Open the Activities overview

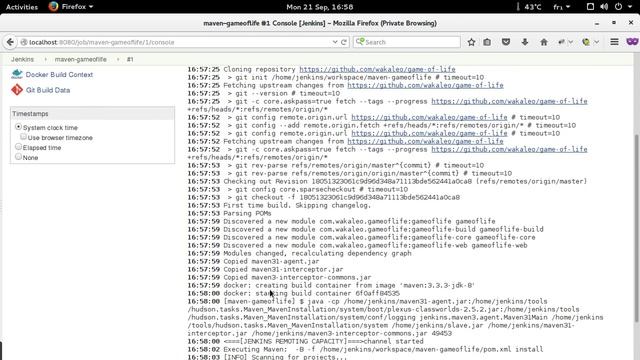22,7
